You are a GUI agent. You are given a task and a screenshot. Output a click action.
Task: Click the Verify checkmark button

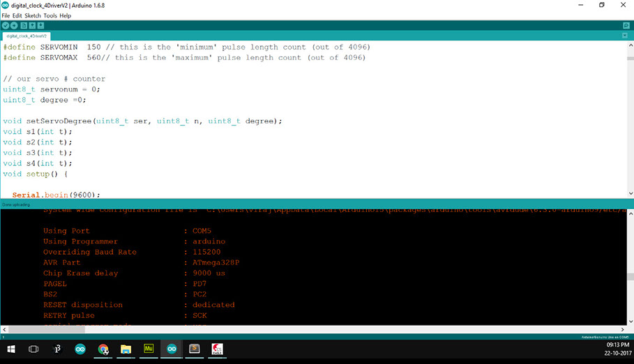tap(6, 26)
